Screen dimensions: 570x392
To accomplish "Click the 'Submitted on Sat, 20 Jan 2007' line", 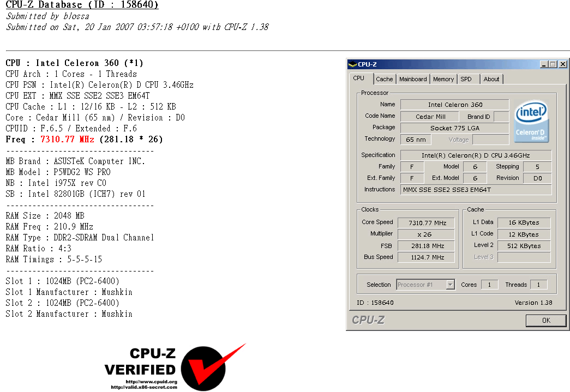I will (137, 27).
